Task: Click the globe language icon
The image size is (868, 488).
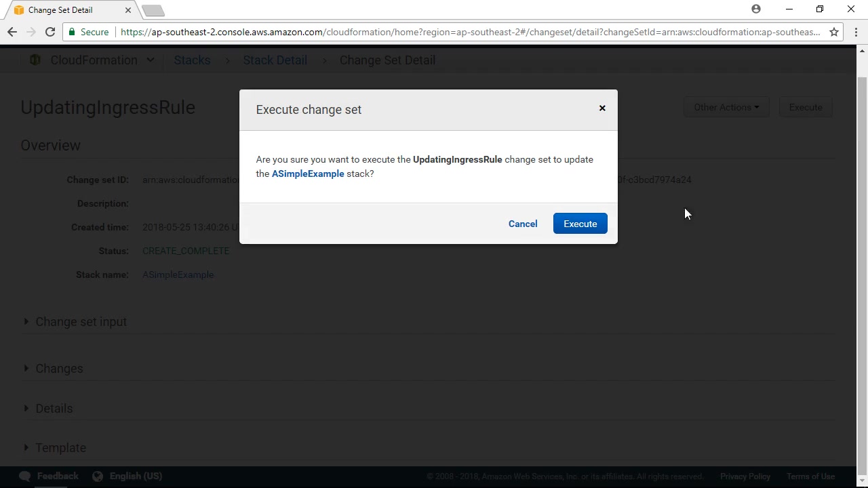Action: [98, 476]
